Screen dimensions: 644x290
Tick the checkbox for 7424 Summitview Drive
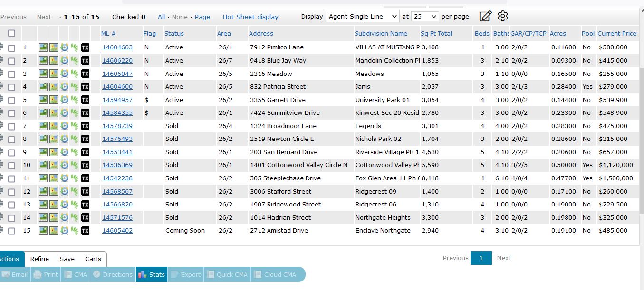pyautogui.click(x=12, y=113)
